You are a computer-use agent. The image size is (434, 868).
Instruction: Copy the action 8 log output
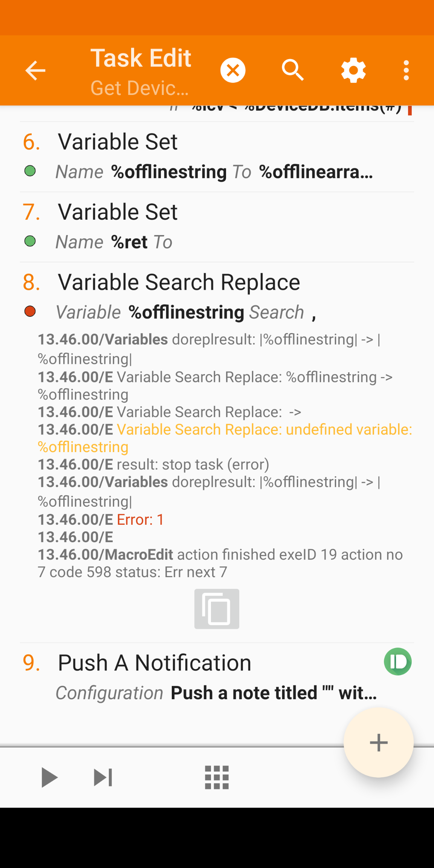[x=217, y=609]
